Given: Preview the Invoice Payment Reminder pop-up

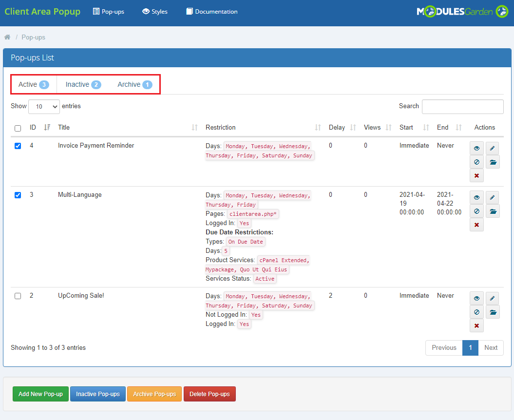Looking at the screenshot, I should [x=476, y=149].
